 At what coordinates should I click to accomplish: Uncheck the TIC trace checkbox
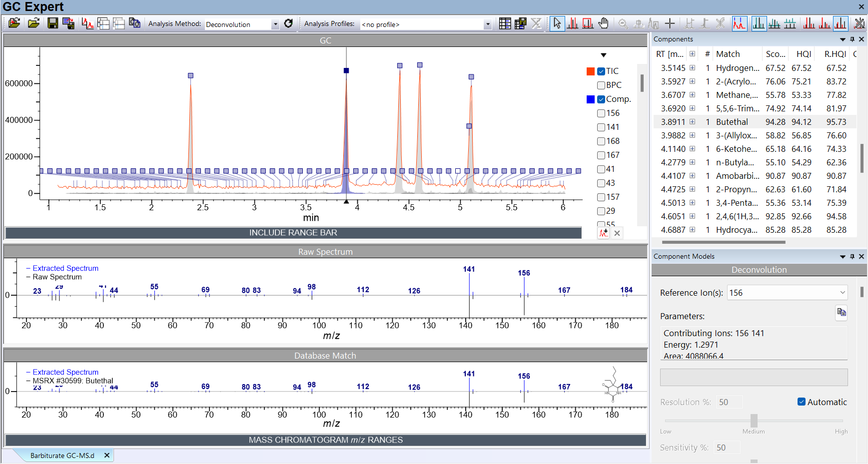coord(601,71)
